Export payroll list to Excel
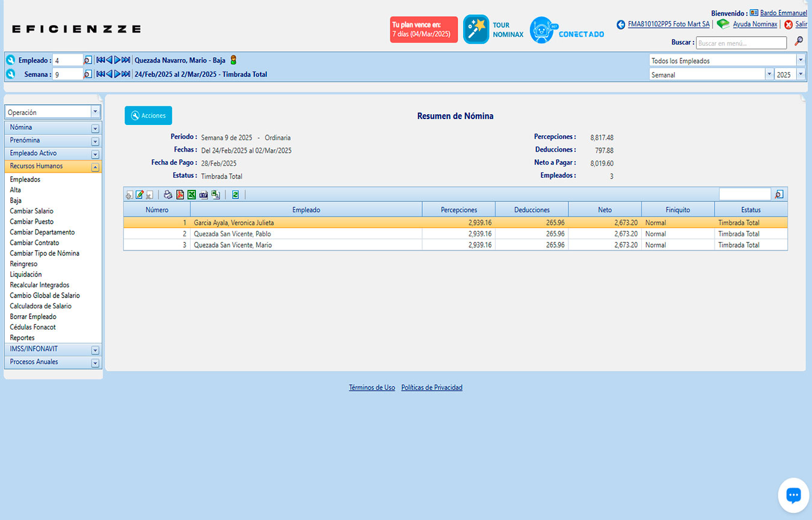This screenshot has height=520, width=812. pos(191,195)
